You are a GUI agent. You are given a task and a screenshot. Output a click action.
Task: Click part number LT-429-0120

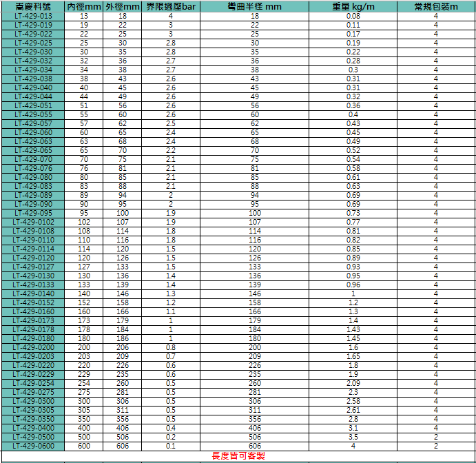pyautogui.click(x=33, y=258)
